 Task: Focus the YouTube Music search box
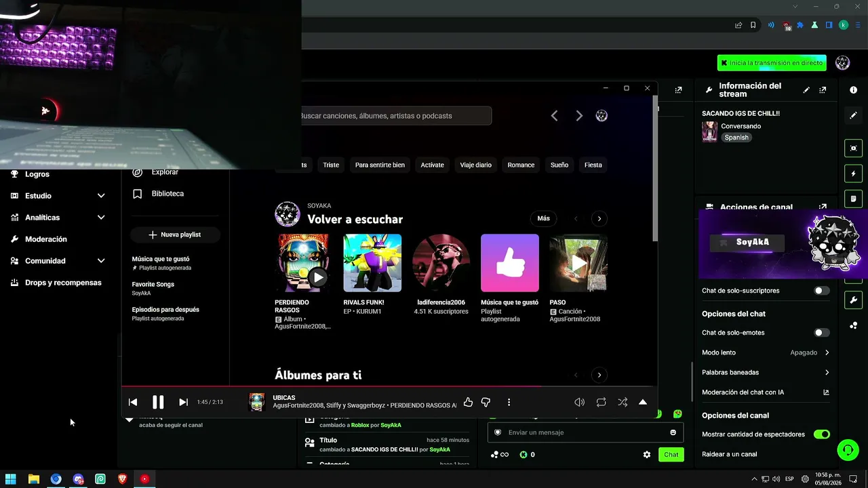click(x=395, y=116)
